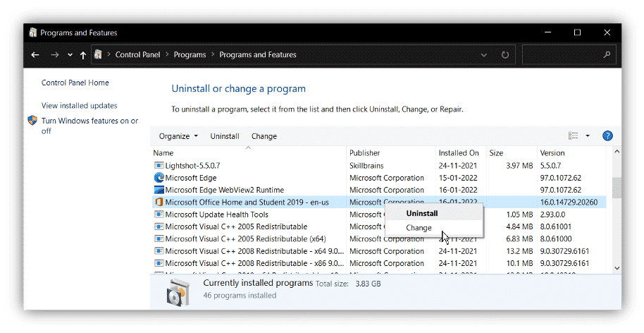Click the 3.97 MB size cell

(519, 166)
